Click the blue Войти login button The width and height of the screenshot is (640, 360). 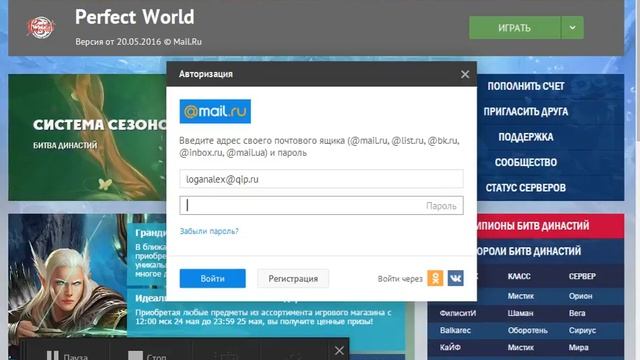click(213, 278)
